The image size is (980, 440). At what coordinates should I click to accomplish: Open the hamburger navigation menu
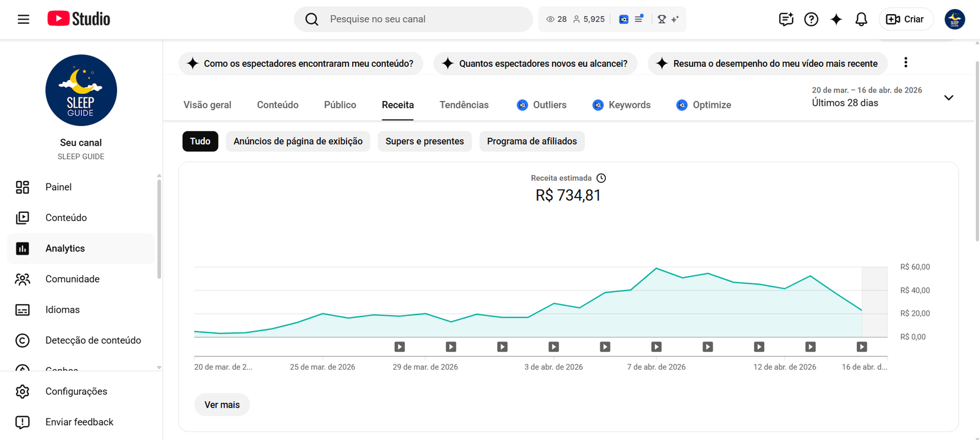click(x=23, y=19)
